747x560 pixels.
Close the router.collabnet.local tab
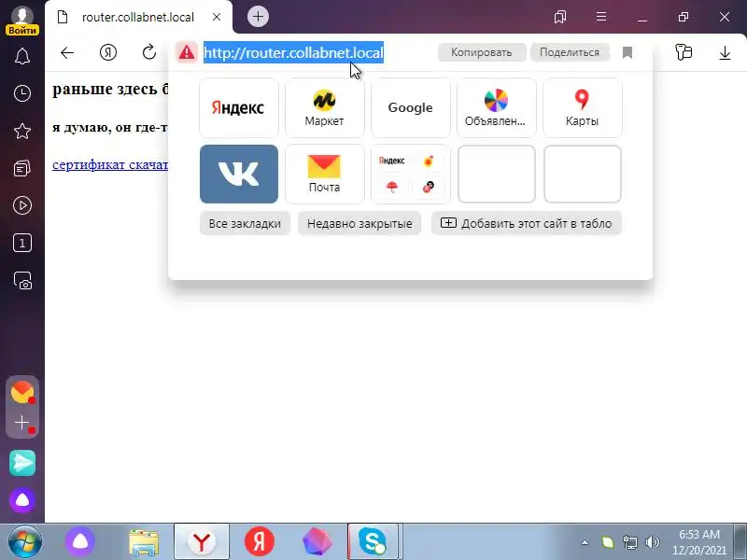217,17
